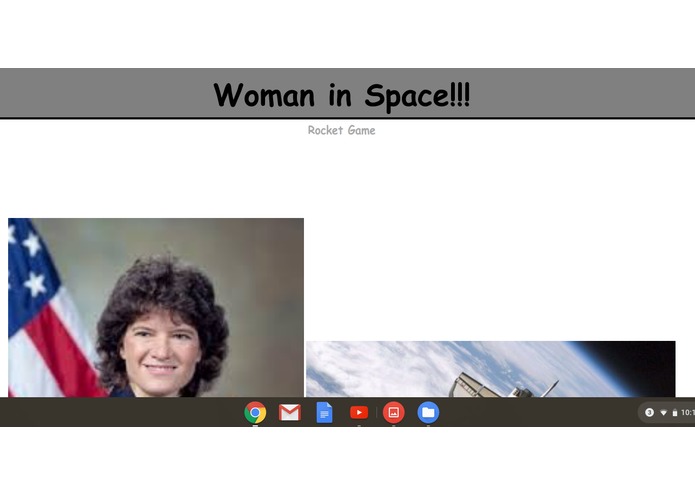The width and height of the screenshot is (695, 494).
Task: Open the red Gallery image app
Action: click(x=394, y=412)
